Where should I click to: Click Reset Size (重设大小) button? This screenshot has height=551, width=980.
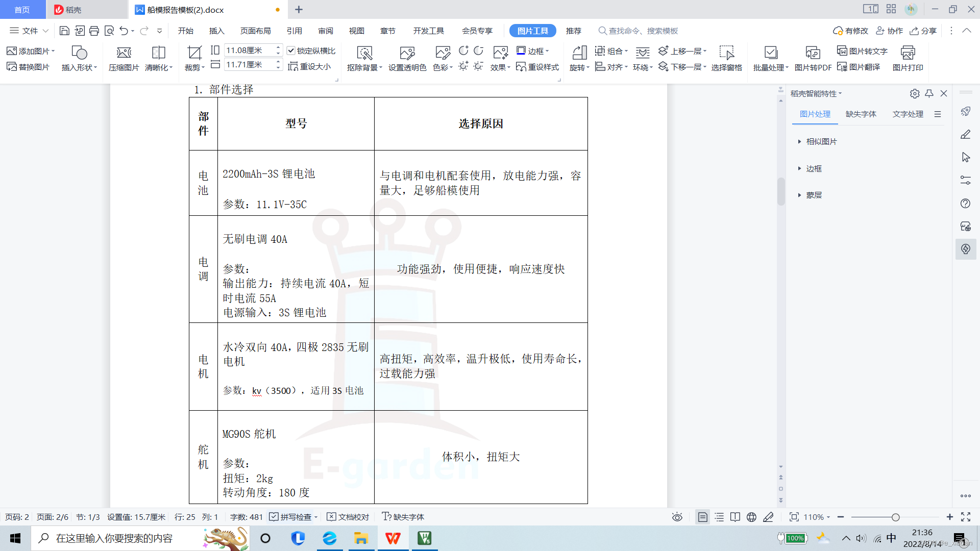click(x=309, y=67)
